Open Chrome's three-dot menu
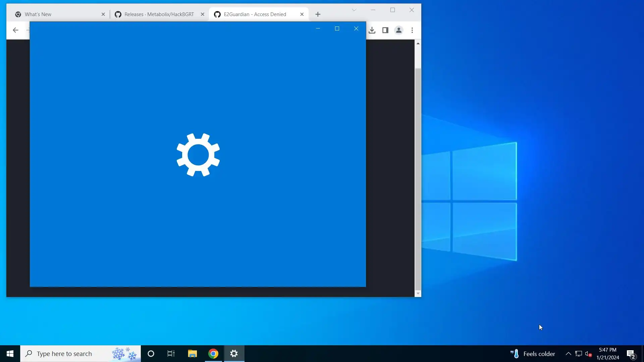This screenshot has width=644, height=362. pos(412,30)
